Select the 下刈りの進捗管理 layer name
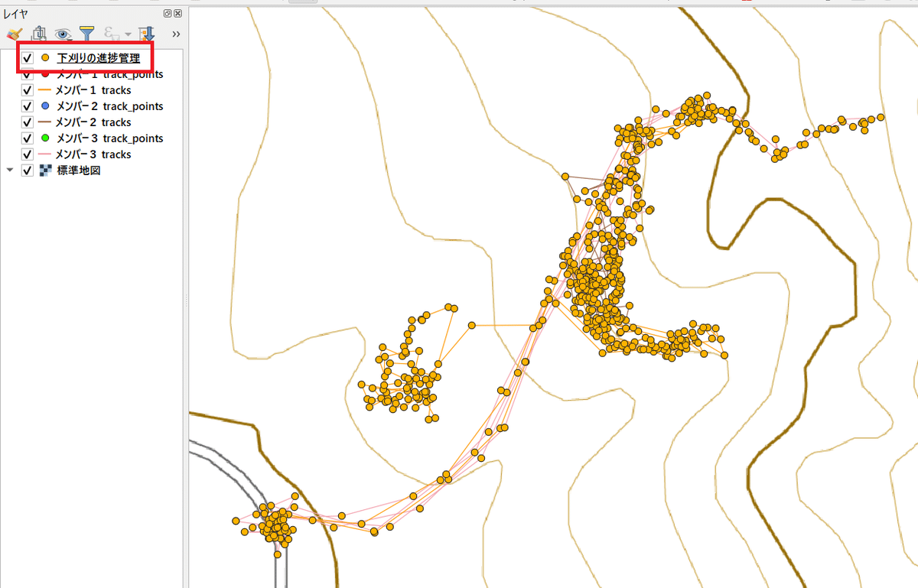 [x=99, y=58]
